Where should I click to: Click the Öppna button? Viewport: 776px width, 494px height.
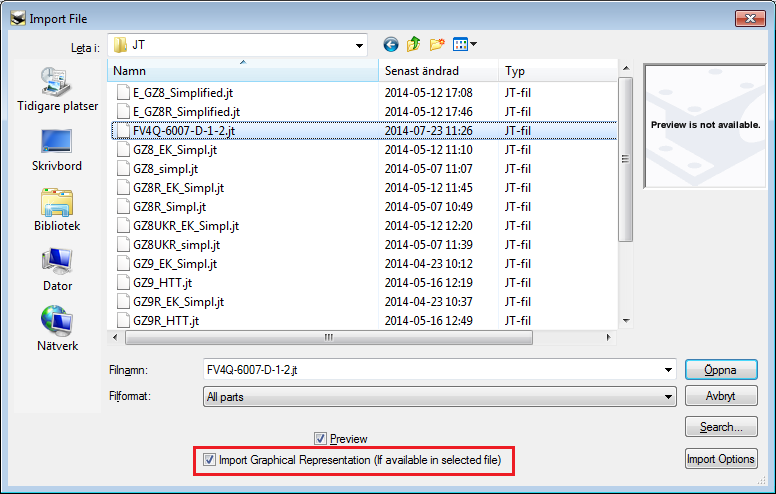(721, 370)
